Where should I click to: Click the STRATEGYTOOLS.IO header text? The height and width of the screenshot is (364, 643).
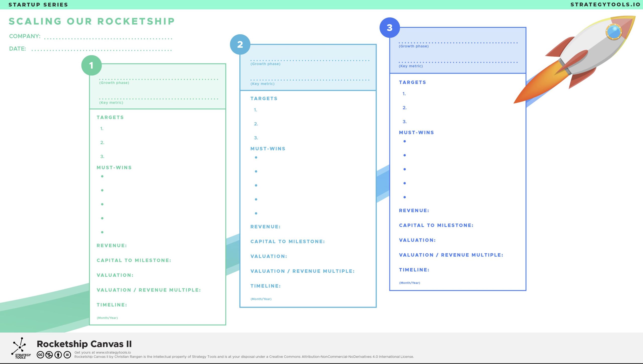(x=605, y=5)
